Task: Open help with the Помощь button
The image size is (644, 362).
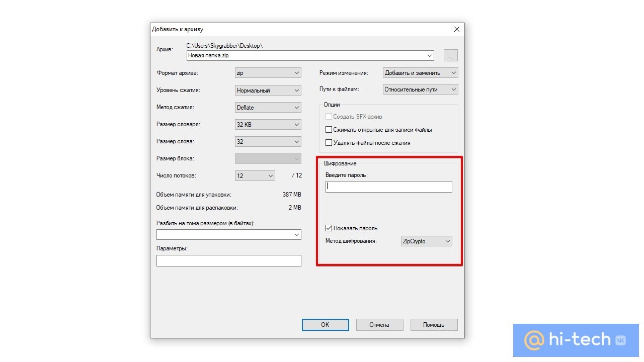Action: coord(434,325)
